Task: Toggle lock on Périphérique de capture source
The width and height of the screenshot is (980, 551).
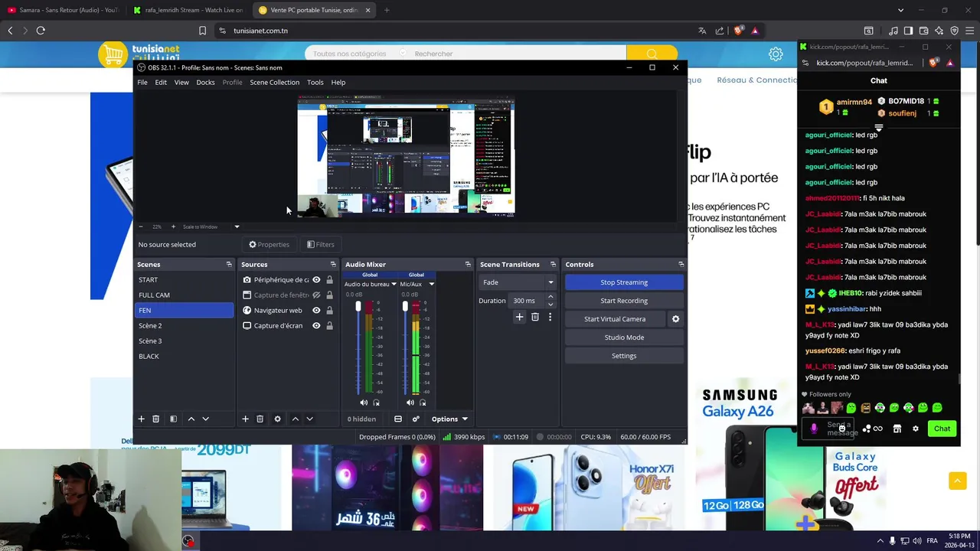Action: [329, 279]
